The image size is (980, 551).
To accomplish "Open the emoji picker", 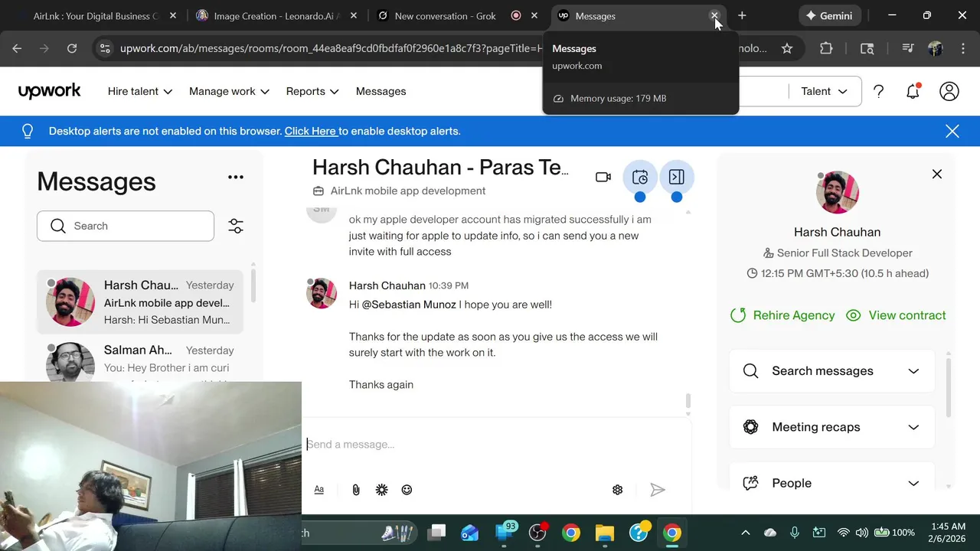I will click(x=407, y=490).
